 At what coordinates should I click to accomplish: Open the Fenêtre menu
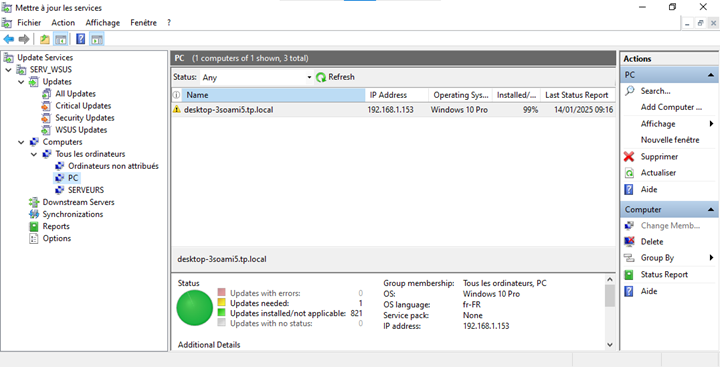point(143,23)
